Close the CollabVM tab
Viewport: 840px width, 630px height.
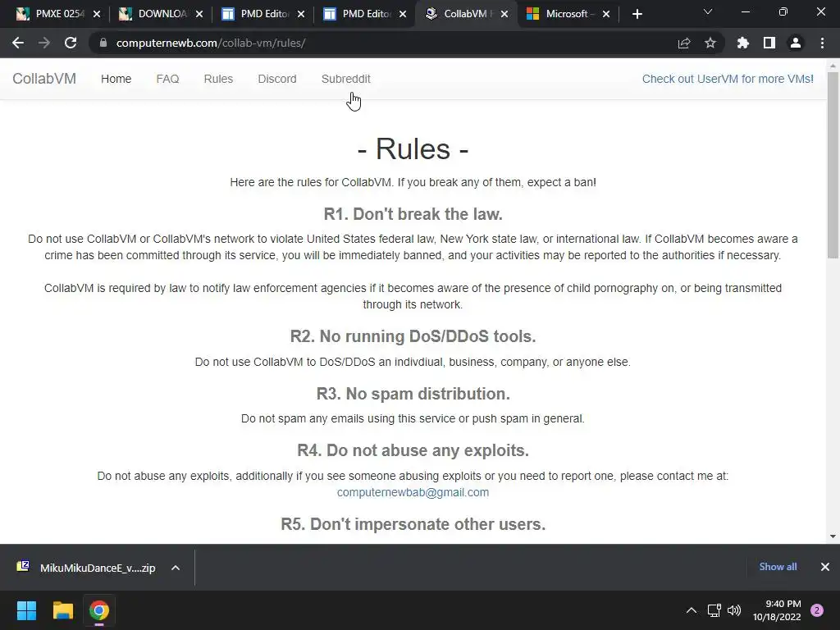(504, 14)
